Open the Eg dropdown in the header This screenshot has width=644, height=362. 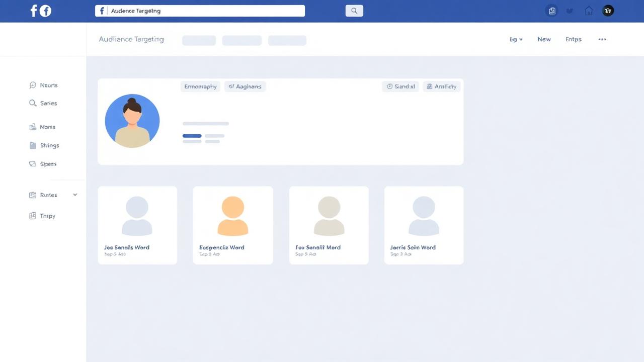516,39
